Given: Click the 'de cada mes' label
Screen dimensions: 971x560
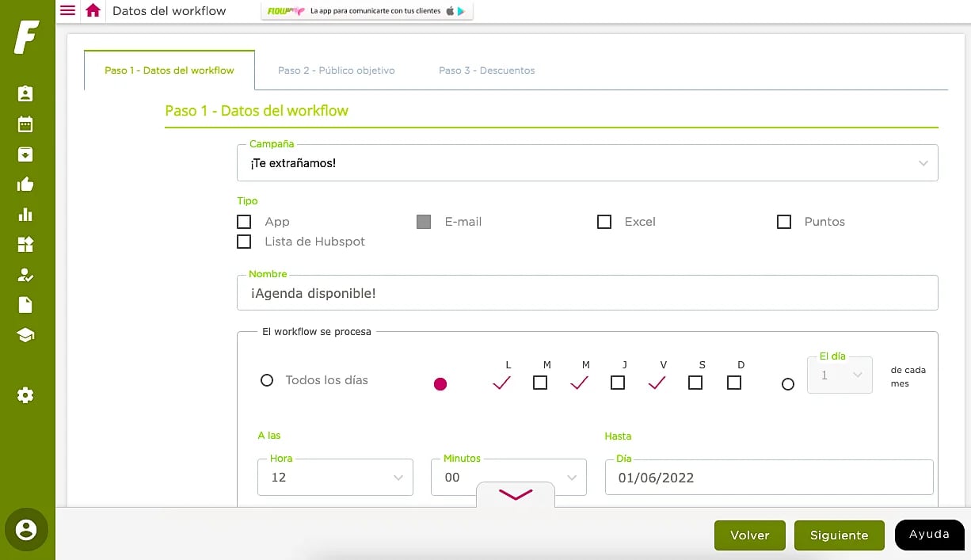Looking at the screenshot, I should [908, 377].
